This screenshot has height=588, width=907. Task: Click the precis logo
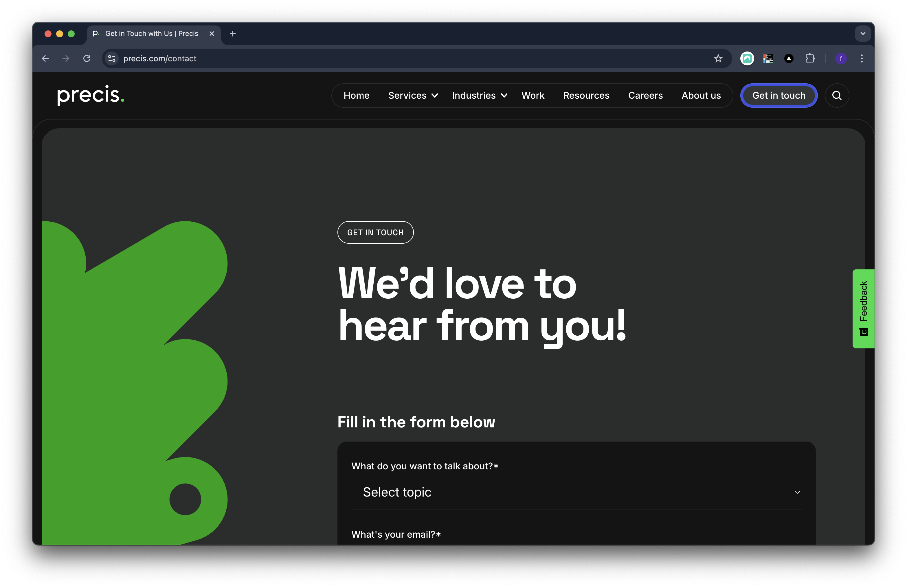tap(91, 95)
